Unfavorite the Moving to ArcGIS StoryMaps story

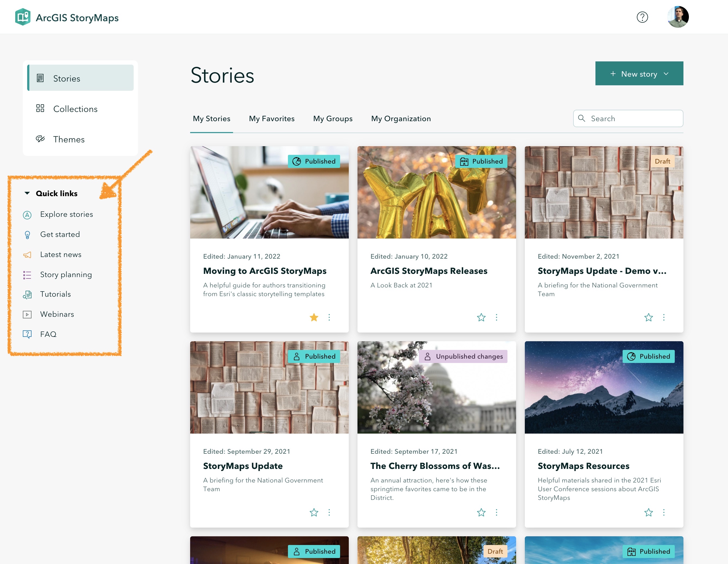pyautogui.click(x=314, y=317)
